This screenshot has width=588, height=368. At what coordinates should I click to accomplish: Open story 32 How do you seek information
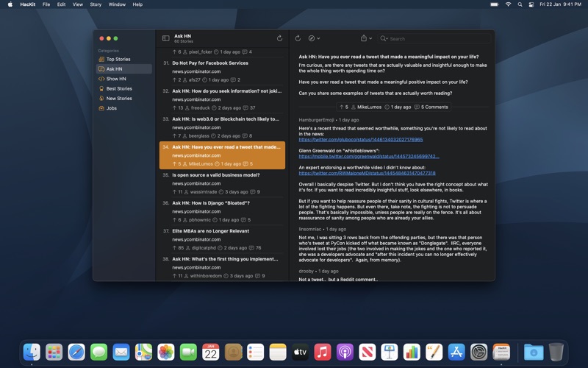[223, 99]
